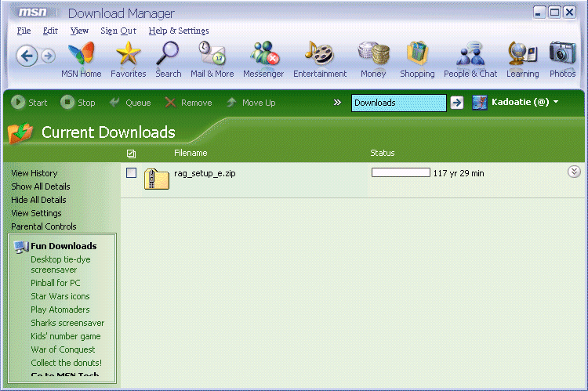Open Entertainment film reel icon
This screenshot has height=391, width=588.
[x=320, y=53]
